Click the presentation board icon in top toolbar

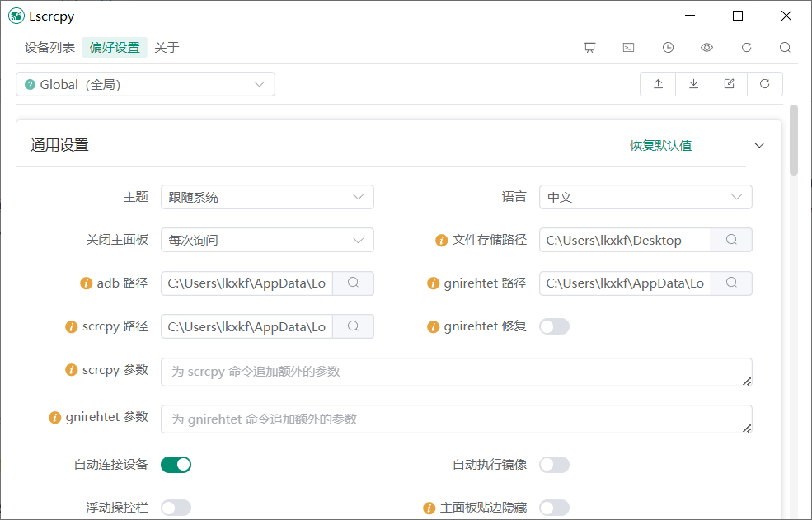pyautogui.click(x=589, y=48)
